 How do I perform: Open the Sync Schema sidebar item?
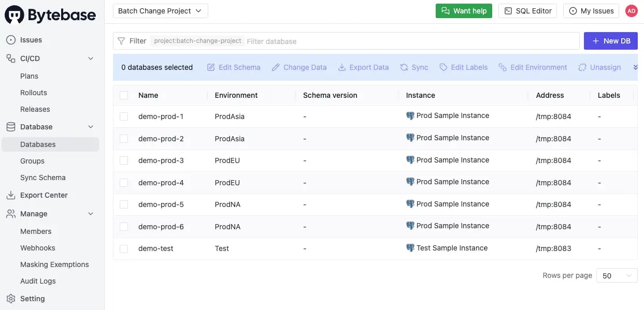[x=43, y=178]
